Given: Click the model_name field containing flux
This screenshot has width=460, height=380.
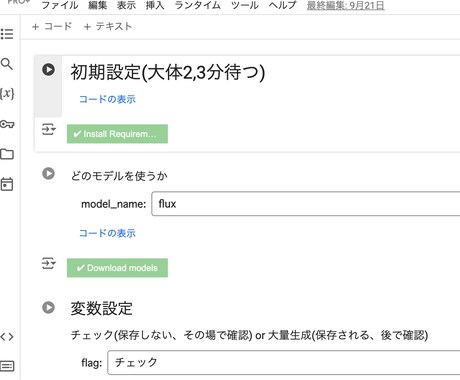Looking at the screenshot, I should click(306, 204).
